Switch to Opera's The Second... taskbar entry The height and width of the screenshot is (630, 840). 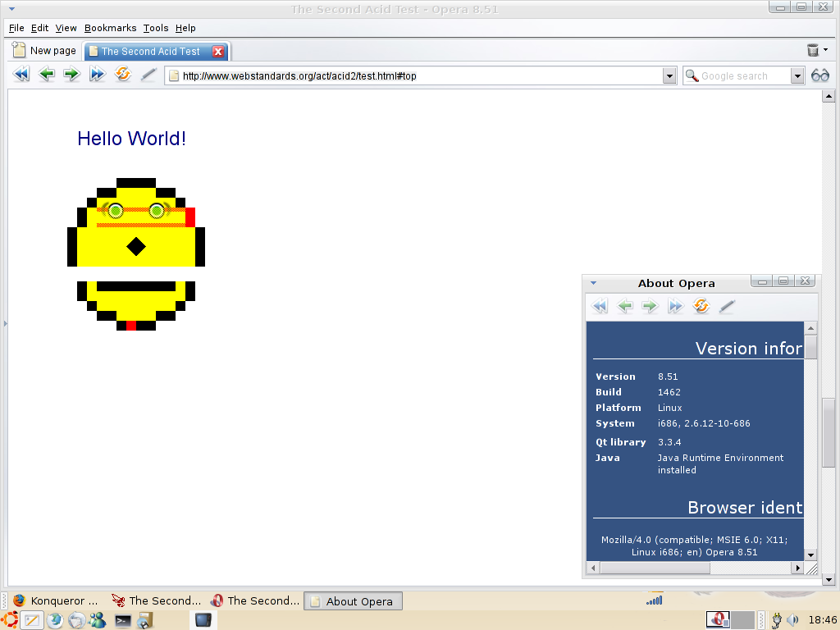coord(255,601)
